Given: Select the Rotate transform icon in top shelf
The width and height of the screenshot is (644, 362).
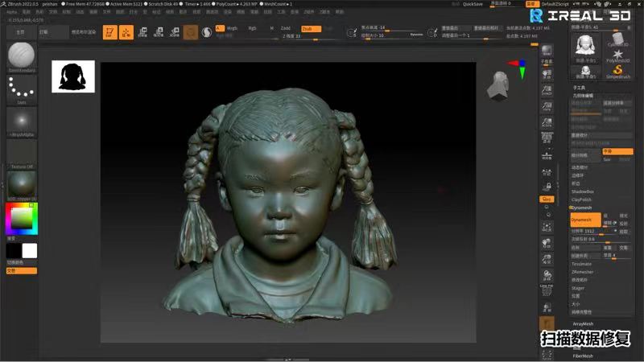Looking at the screenshot, I should tap(175, 32).
